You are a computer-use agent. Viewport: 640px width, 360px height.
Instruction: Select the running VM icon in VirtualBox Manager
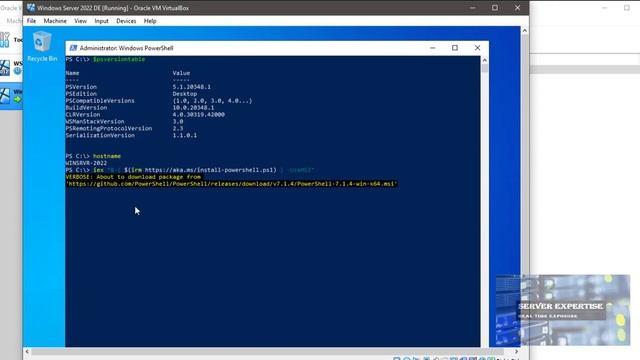coord(4,96)
